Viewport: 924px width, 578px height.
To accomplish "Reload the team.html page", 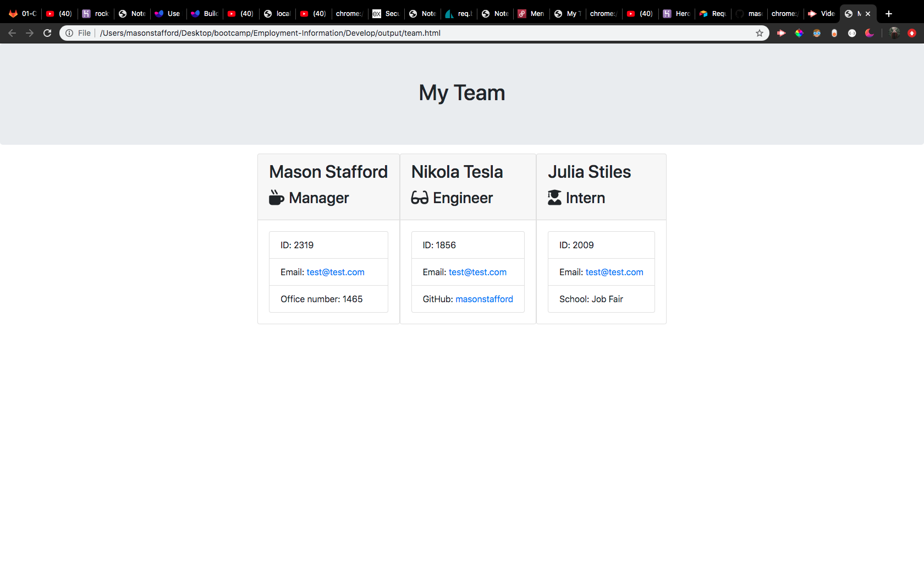I will (x=47, y=33).
